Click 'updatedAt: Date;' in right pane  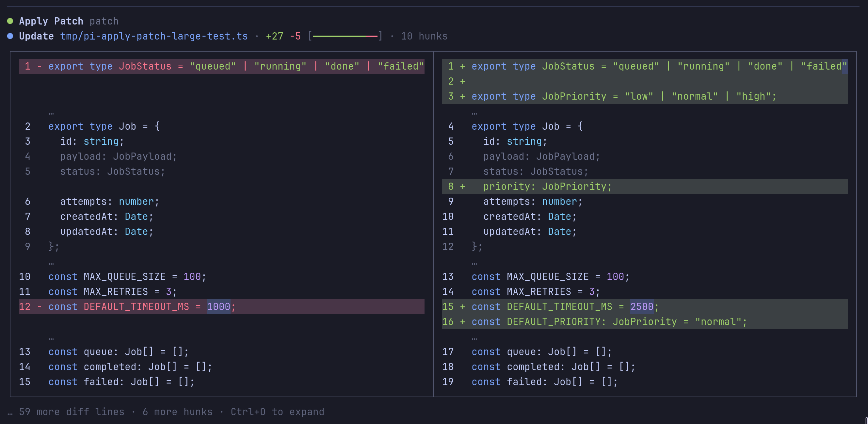(x=530, y=232)
